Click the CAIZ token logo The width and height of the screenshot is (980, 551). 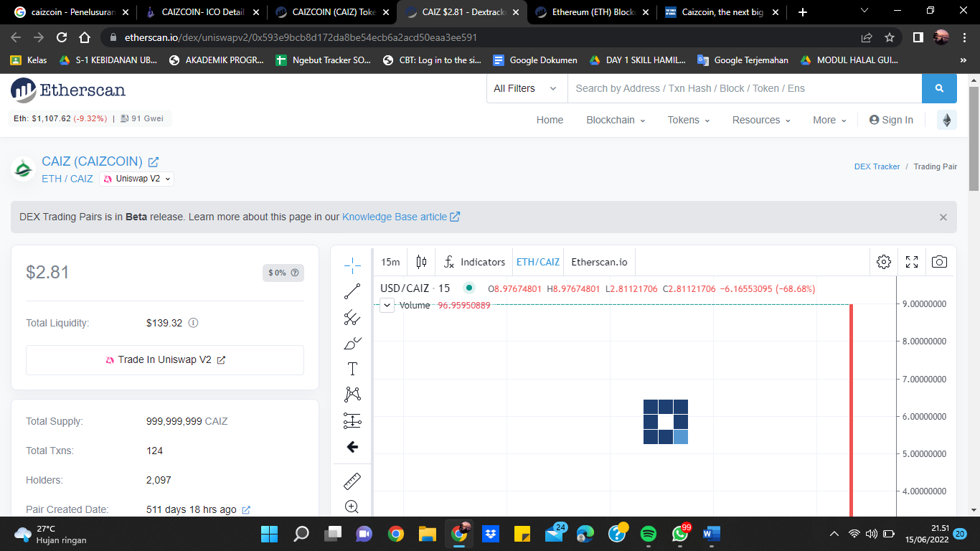23,169
